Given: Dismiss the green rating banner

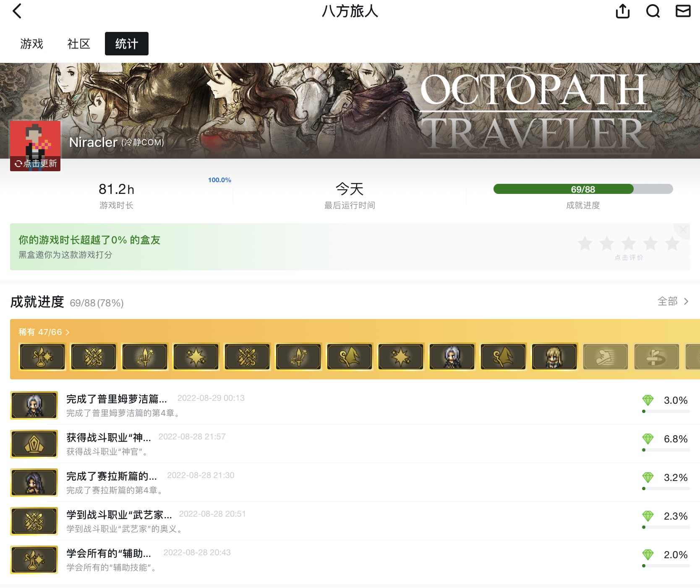Looking at the screenshot, I should tap(683, 230).
